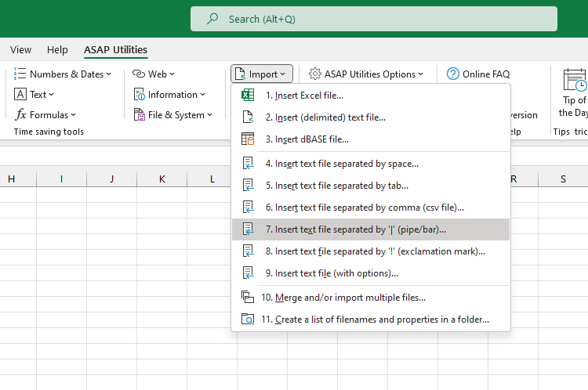588x390 pixels.
Task: Click the icon next to Insert text file separated by tab
Action: click(x=248, y=185)
